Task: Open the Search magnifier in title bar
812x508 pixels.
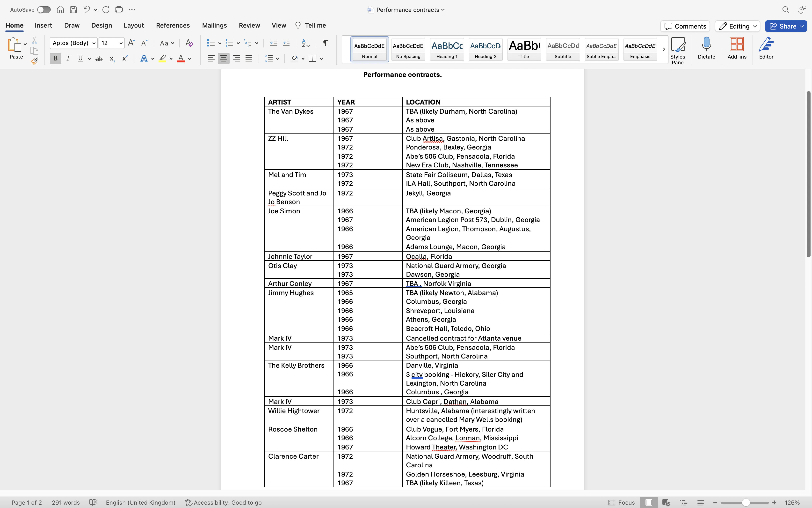Action: (x=785, y=10)
